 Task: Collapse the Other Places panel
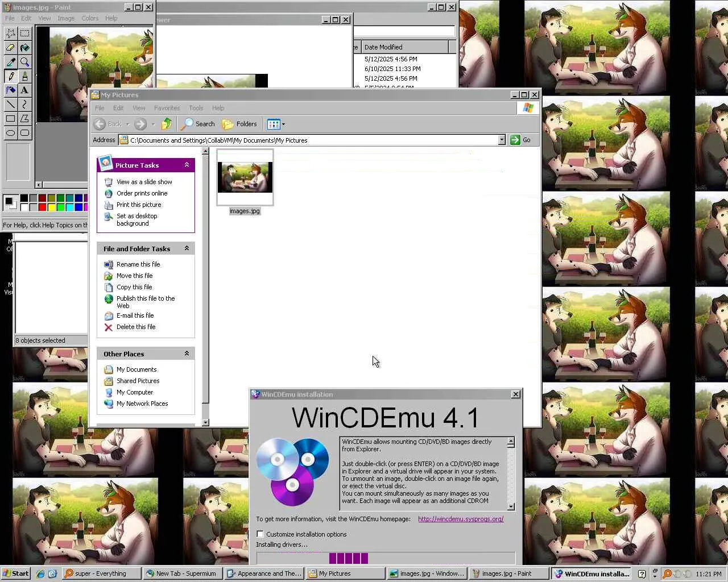point(187,354)
